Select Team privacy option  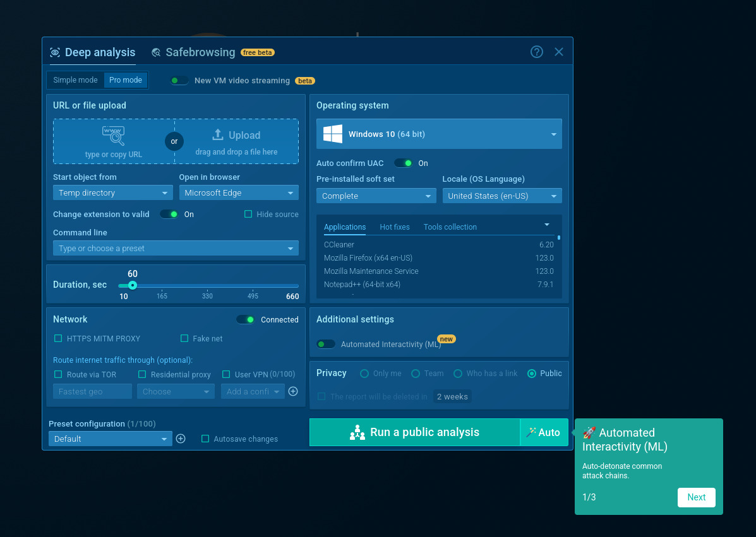(x=416, y=374)
